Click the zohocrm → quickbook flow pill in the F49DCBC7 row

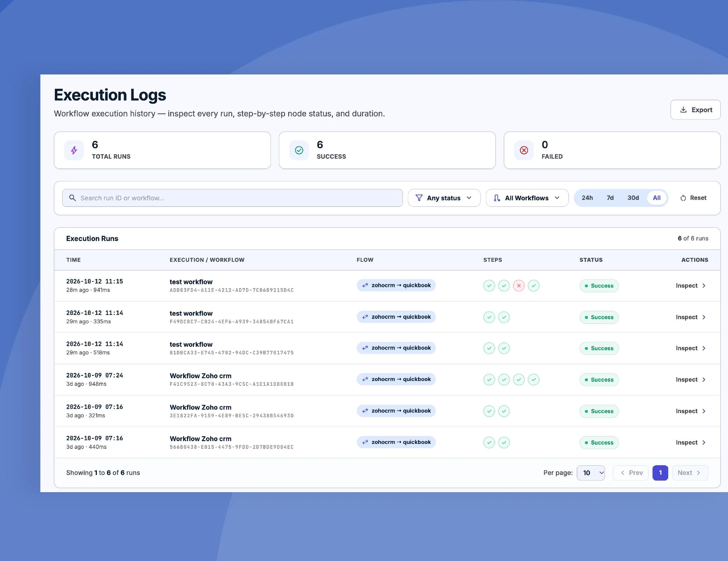point(396,317)
